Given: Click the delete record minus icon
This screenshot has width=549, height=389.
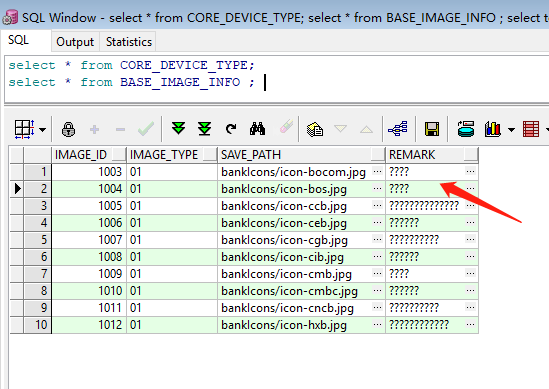Looking at the screenshot, I should coord(120,130).
